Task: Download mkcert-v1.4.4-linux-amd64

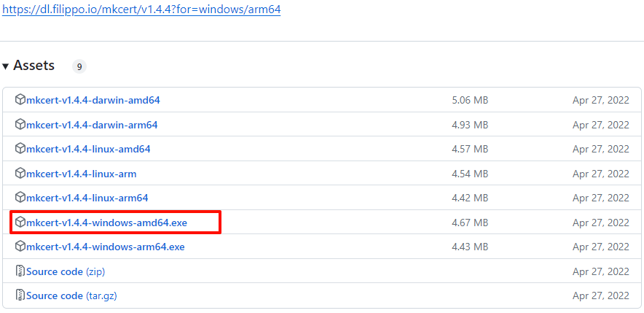Action: click(x=88, y=149)
